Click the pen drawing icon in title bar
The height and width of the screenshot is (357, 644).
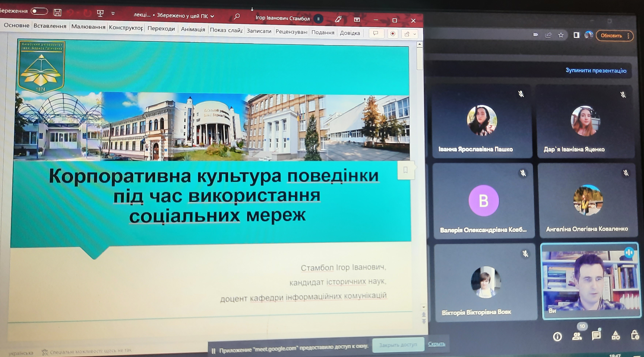338,19
